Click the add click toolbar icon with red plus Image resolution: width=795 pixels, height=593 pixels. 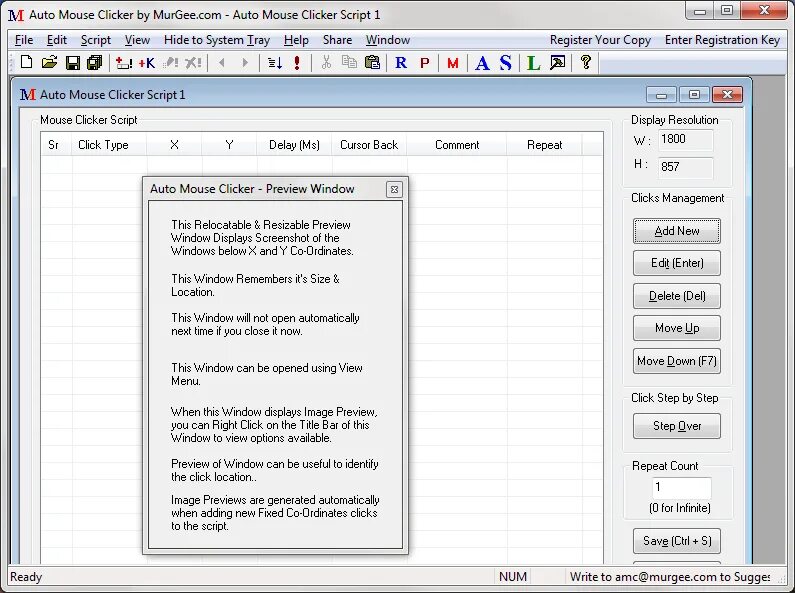click(x=123, y=63)
